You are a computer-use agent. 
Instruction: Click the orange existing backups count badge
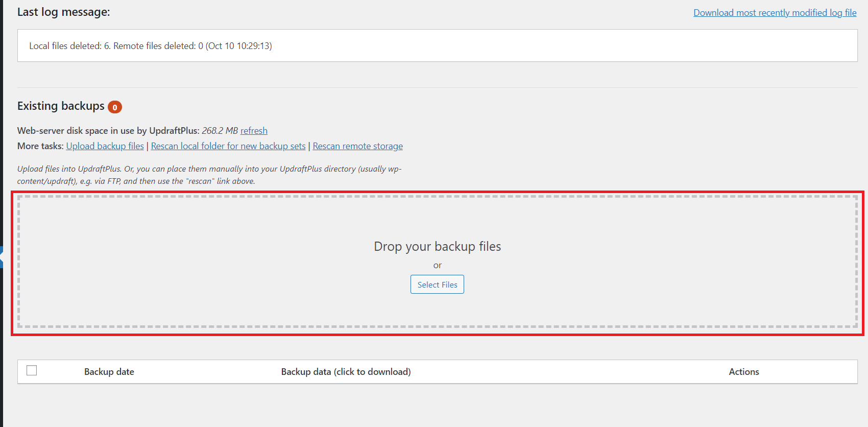coord(115,107)
